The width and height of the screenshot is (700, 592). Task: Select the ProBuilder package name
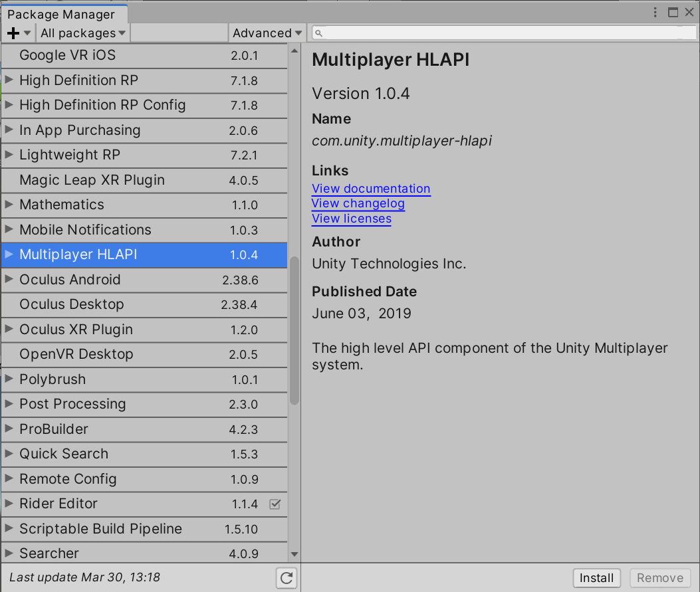54,429
